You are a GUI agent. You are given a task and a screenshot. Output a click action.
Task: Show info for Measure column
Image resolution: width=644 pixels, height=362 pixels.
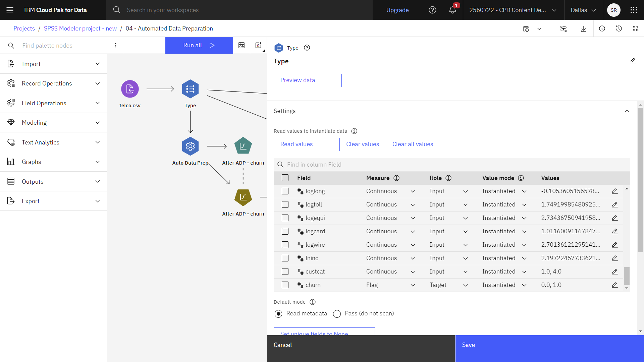[396, 178]
